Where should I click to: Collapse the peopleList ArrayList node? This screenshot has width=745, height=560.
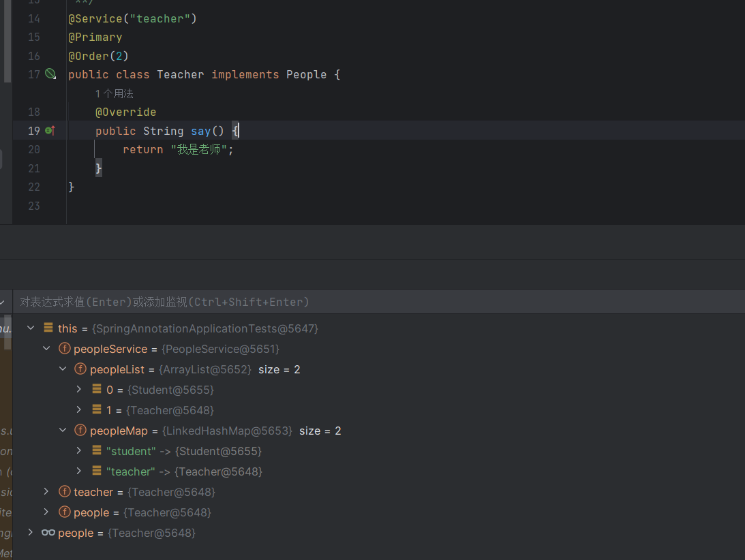(63, 369)
